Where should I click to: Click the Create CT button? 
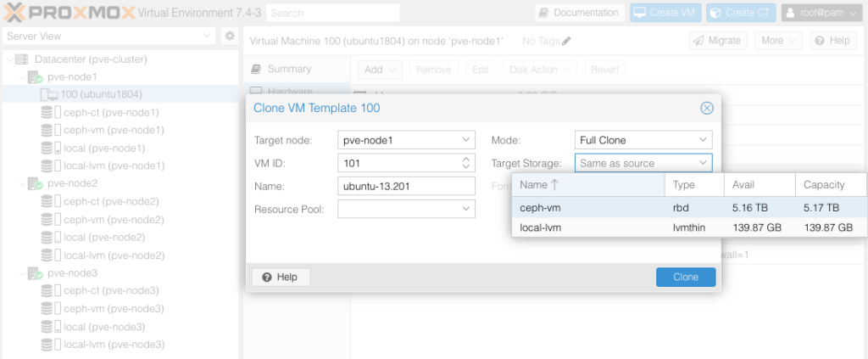[741, 13]
